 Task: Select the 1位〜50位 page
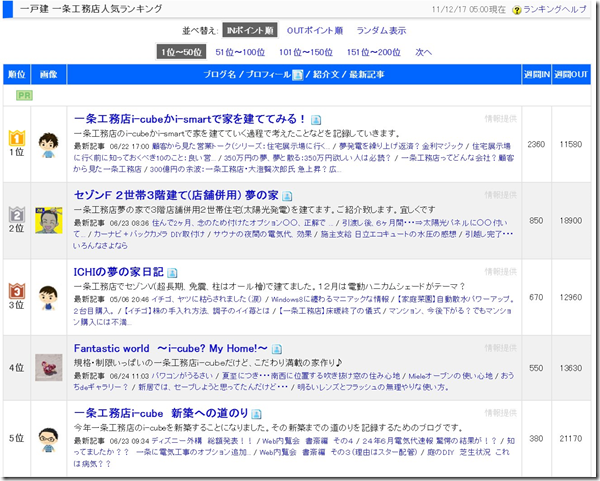point(181,52)
